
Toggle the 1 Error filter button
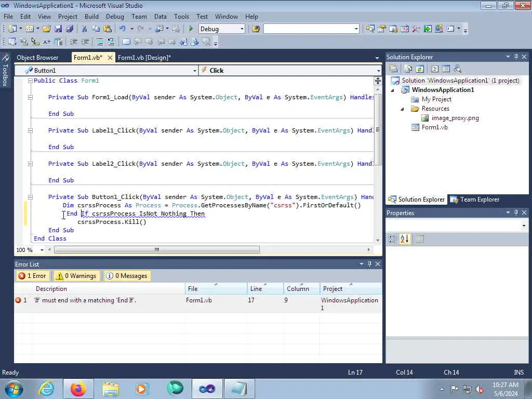(32, 276)
